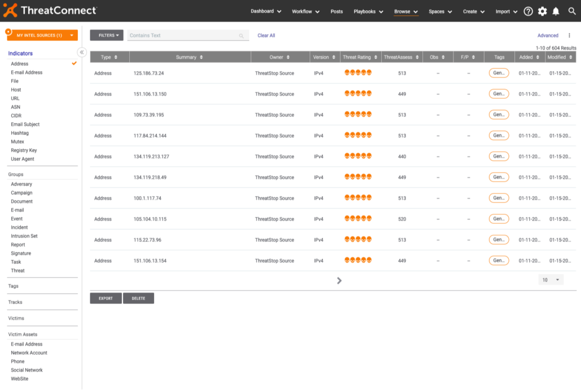The image size is (581, 392).
Task: Open Tags section in sidebar
Action: [x=14, y=286]
